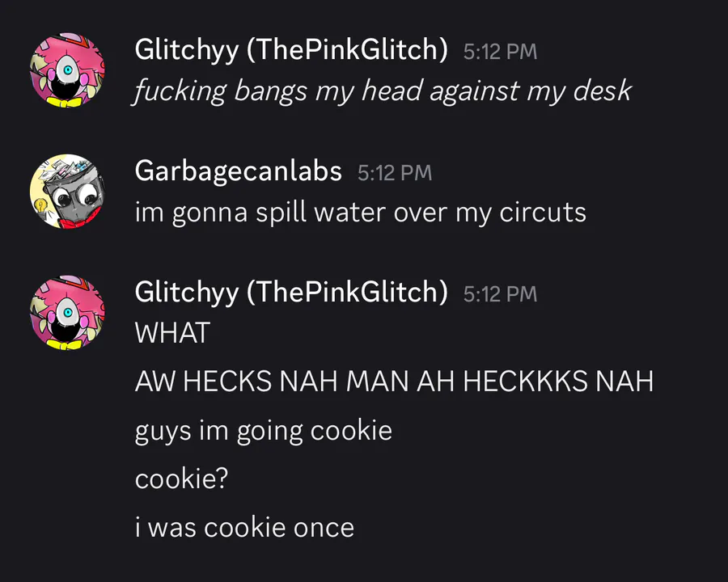Open Glitchyy (ThePinkGlitch) username on first message
The image size is (728, 582).
click(291, 50)
